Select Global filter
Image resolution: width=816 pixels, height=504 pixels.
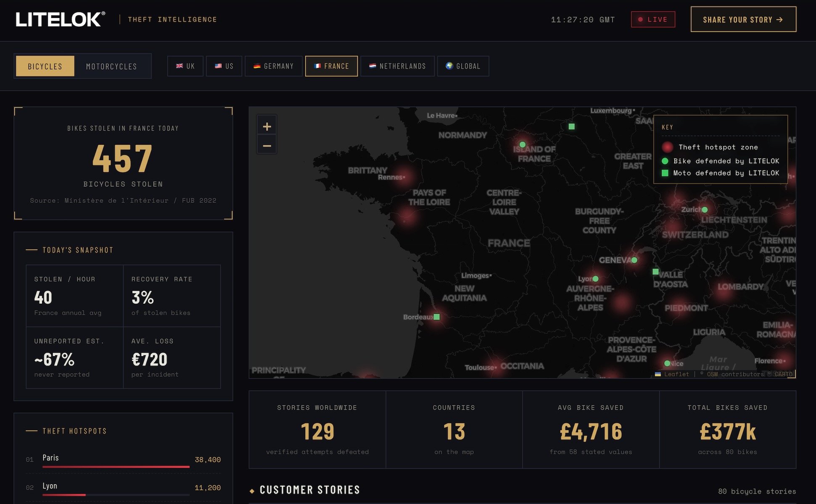[463, 66]
